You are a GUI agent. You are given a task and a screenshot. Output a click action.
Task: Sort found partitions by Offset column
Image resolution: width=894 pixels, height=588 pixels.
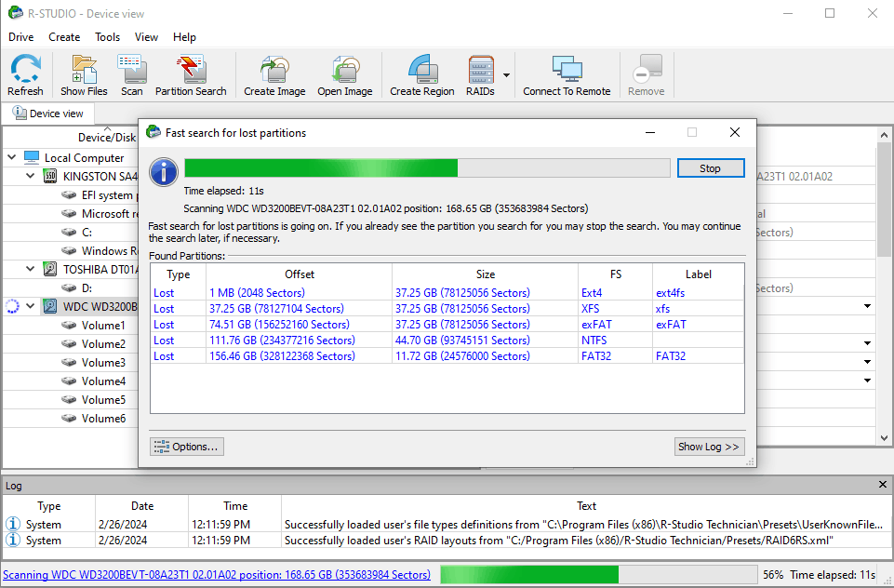click(300, 274)
